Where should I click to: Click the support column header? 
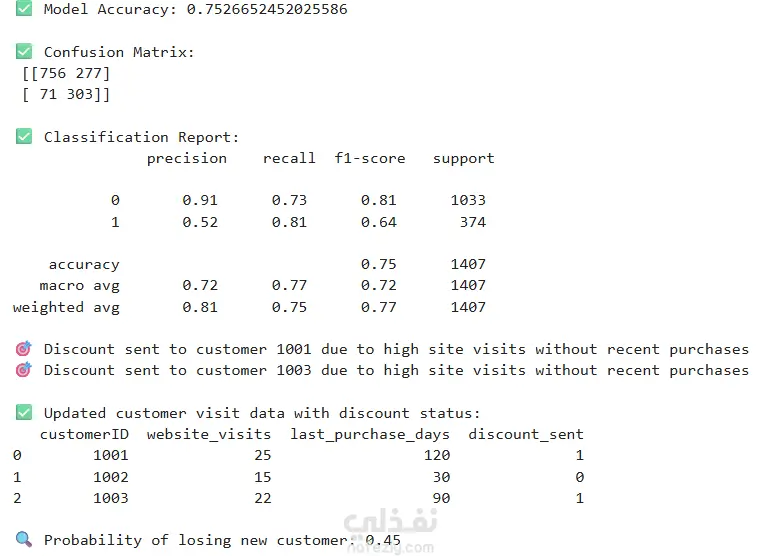click(x=463, y=158)
